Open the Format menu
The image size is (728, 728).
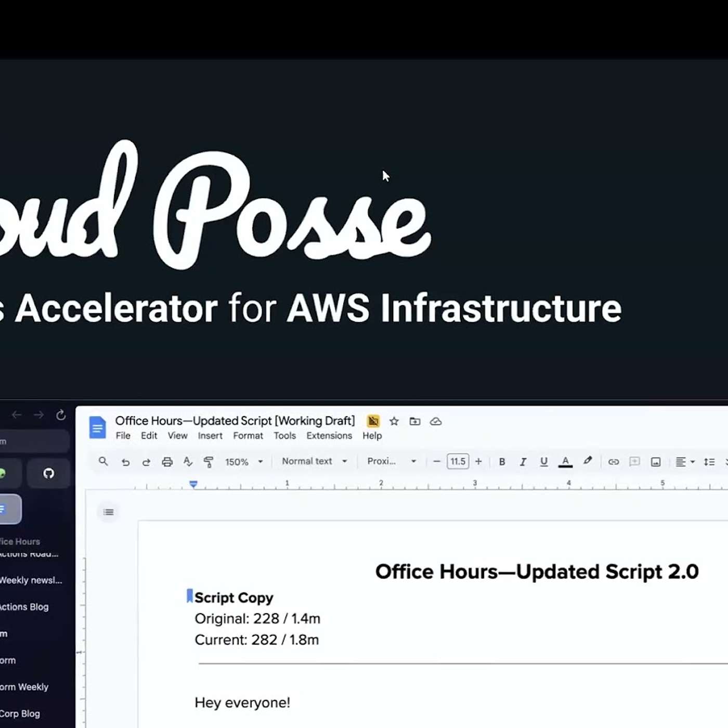[x=248, y=436]
